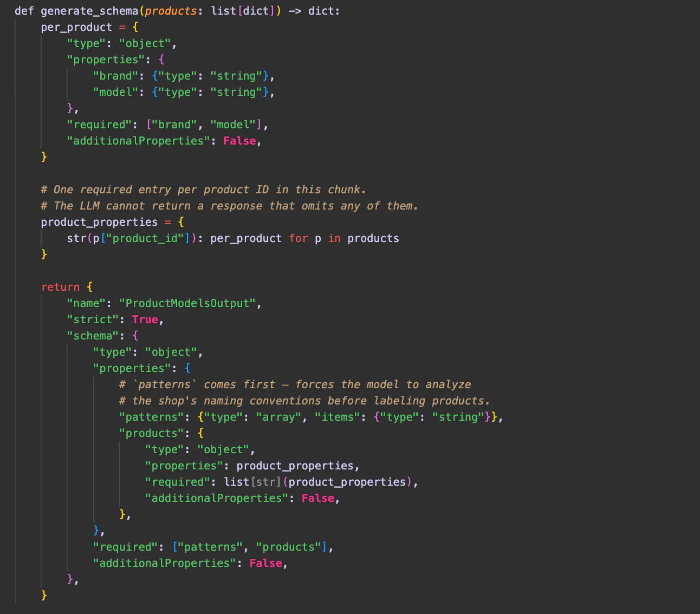The height and width of the screenshot is (614, 700).
Task: Click the "products" key opening a dict
Action: 151,433
